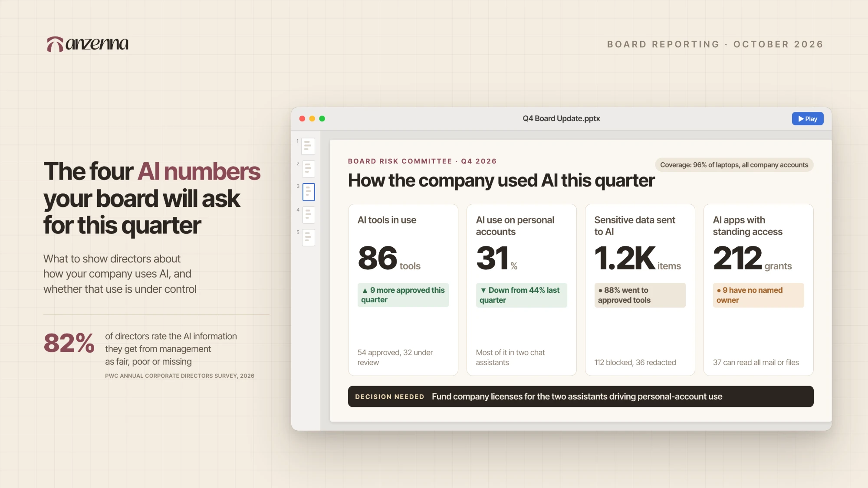Select slide 4 thumbnail
The width and height of the screenshot is (868, 488).
coord(308,215)
